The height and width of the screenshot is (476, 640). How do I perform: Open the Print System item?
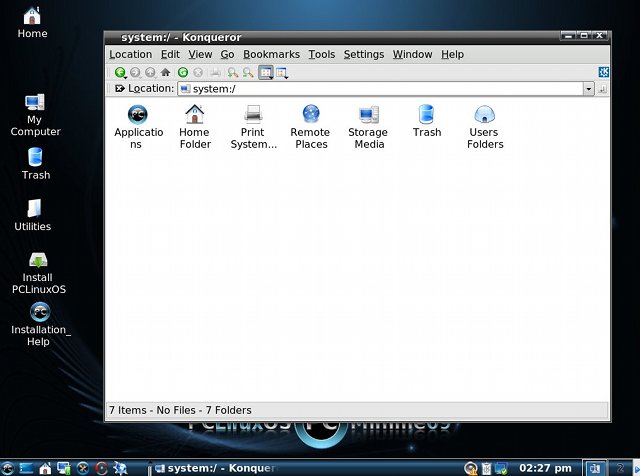coord(253,127)
